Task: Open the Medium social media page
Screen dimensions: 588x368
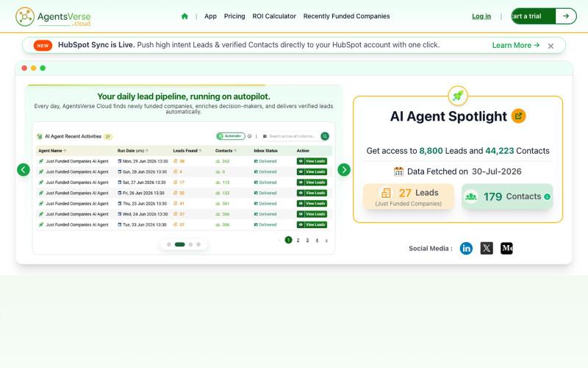Action: point(506,248)
